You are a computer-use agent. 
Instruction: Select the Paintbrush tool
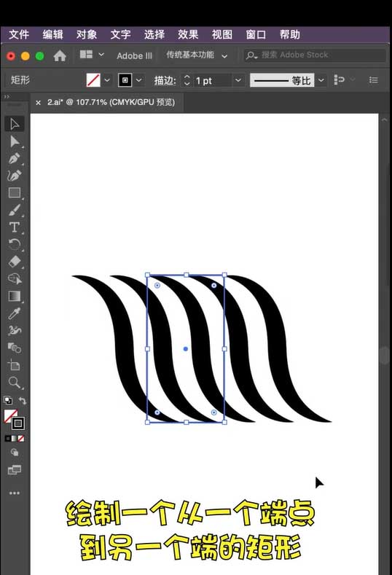point(15,211)
